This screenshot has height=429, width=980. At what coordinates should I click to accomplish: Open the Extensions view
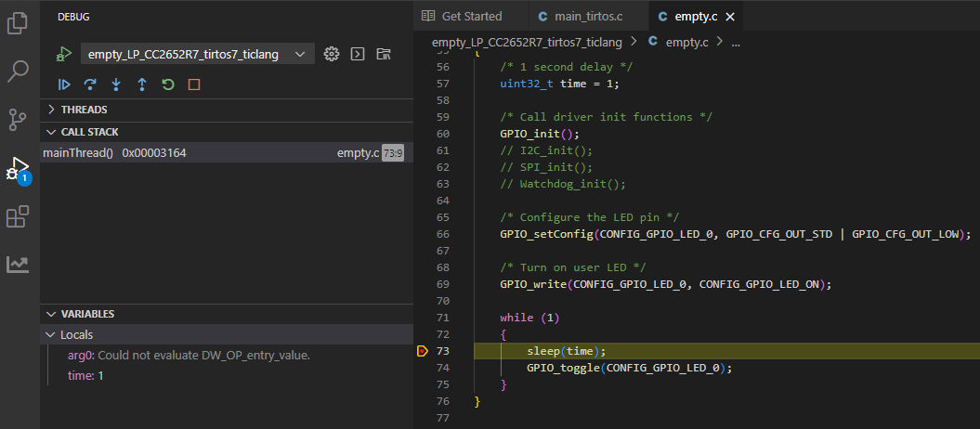[18, 216]
